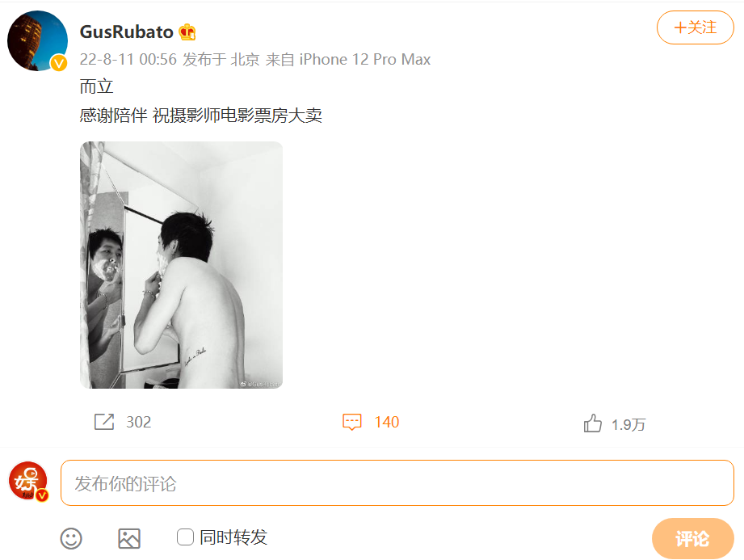Focus the 发布你的评论 comment field
The width and height of the screenshot is (744, 560).
coord(397,482)
